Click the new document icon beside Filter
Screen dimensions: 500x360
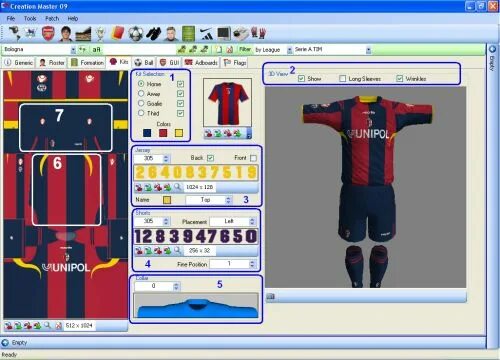coord(218,50)
